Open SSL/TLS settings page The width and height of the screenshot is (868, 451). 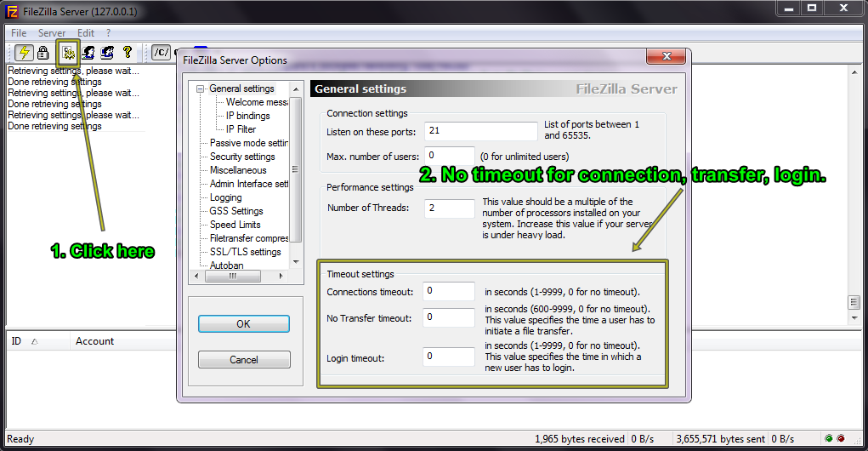245,252
